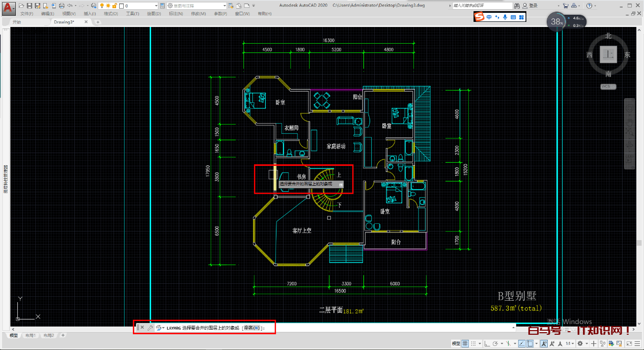Toggle grid display in the status bar
This screenshot has height=350, width=644.
tap(465, 343)
